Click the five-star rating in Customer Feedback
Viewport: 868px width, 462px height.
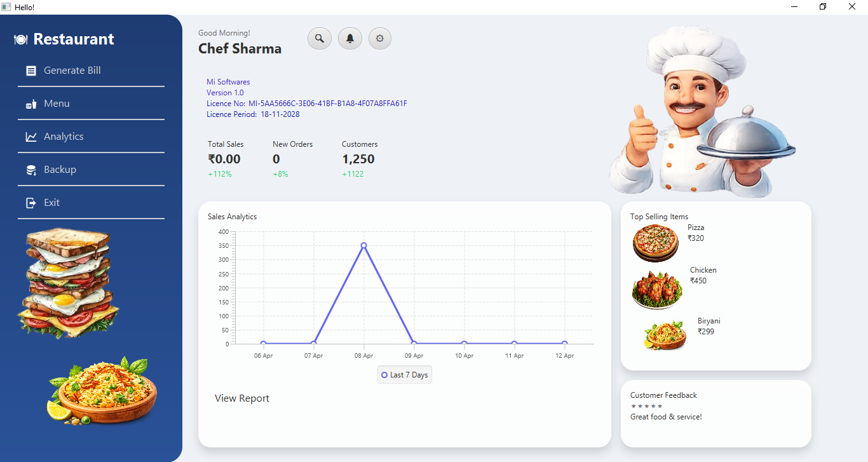point(646,405)
